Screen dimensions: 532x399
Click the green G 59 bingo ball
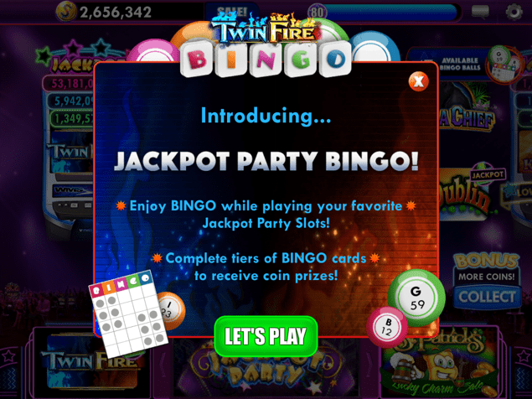[x=416, y=298]
